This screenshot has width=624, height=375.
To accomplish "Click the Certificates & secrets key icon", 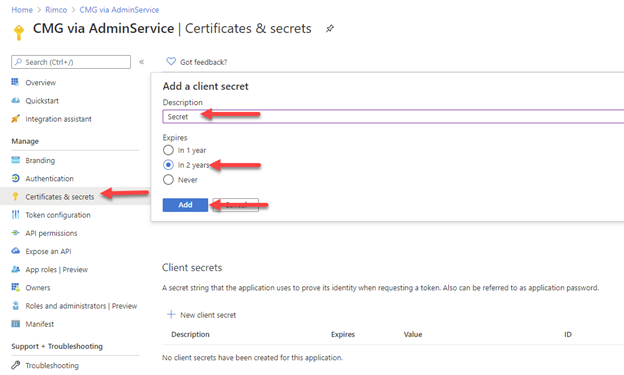I will (x=15, y=196).
